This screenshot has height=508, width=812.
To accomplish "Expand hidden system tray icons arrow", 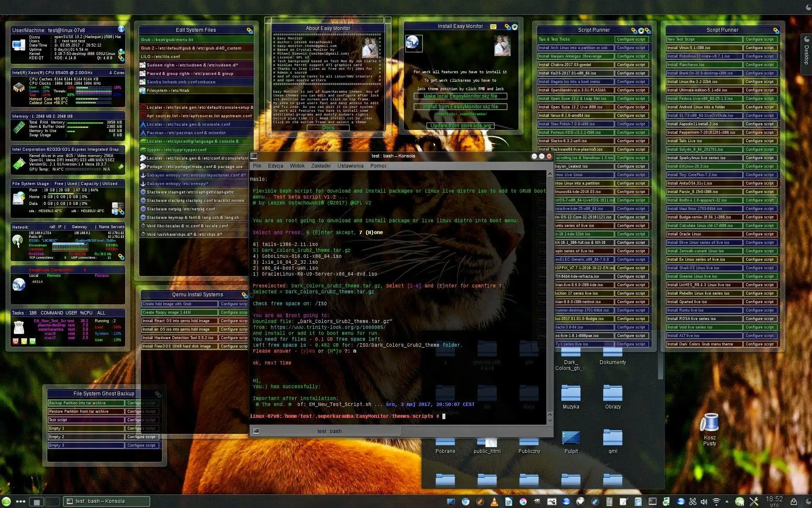I will (x=727, y=501).
